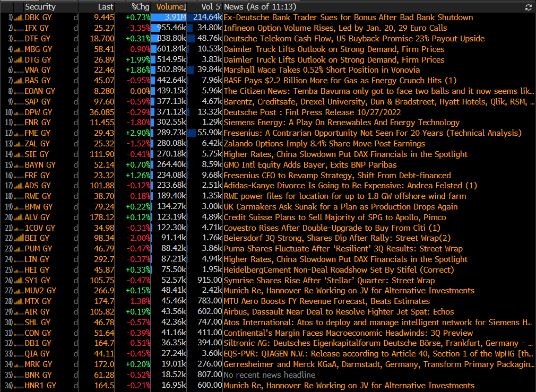Open Deutsche Telekom Cash Flow headline
Viewport: 536px width, 392px height.
pos(354,39)
